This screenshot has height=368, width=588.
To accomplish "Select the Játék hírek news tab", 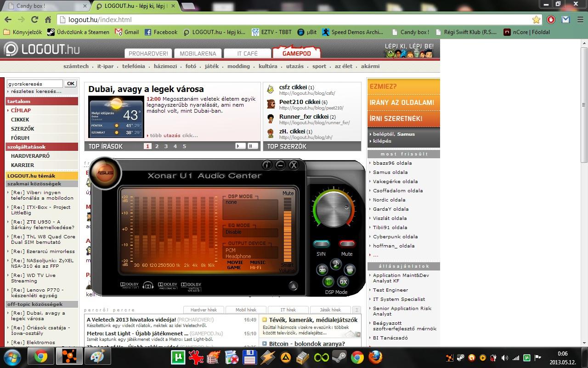I will [x=330, y=310].
